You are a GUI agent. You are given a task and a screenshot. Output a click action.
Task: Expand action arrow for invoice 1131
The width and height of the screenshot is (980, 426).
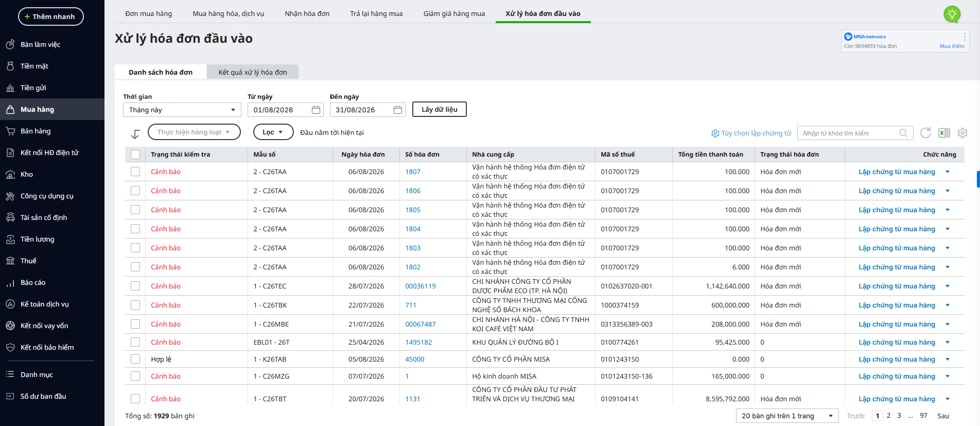pos(948,399)
